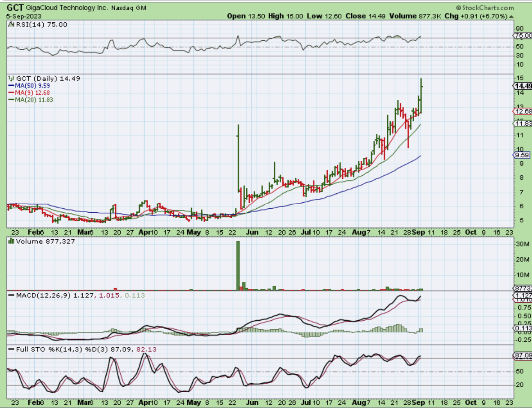Select the Open 13.50 value in header

point(246,16)
